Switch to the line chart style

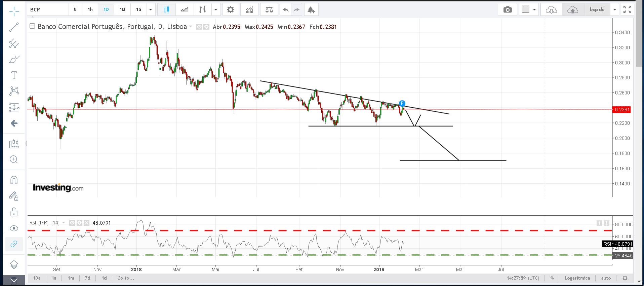pyautogui.click(x=185, y=10)
